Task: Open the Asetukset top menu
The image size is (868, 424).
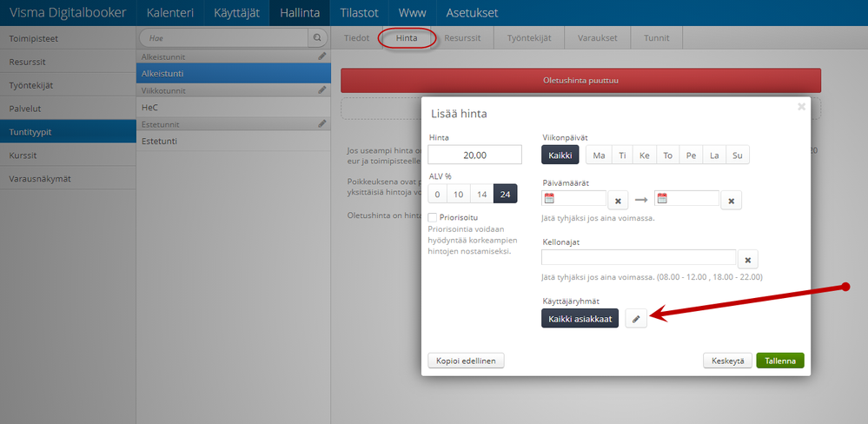Action: point(472,13)
